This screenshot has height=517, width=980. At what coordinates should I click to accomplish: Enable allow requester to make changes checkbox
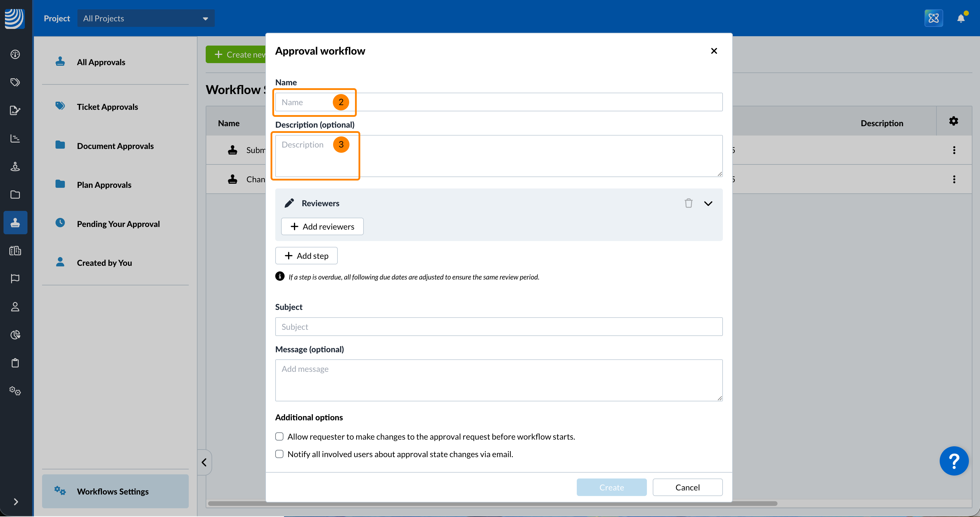pyautogui.click(x=279, y=436)
